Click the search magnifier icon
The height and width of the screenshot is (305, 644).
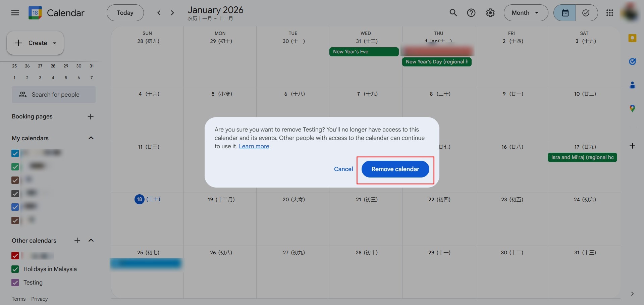[453, 13]
